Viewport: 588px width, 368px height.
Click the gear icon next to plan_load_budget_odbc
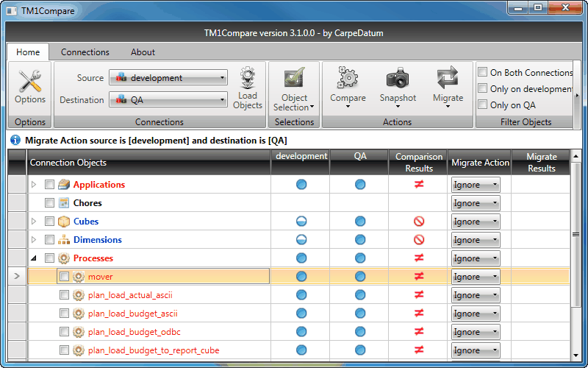[79, 332]
